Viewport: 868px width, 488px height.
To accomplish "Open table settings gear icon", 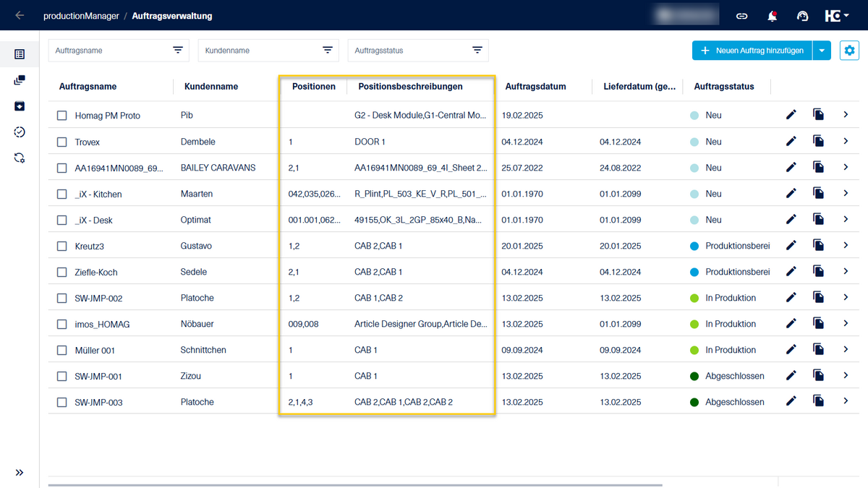I will [x=849, y=50].
